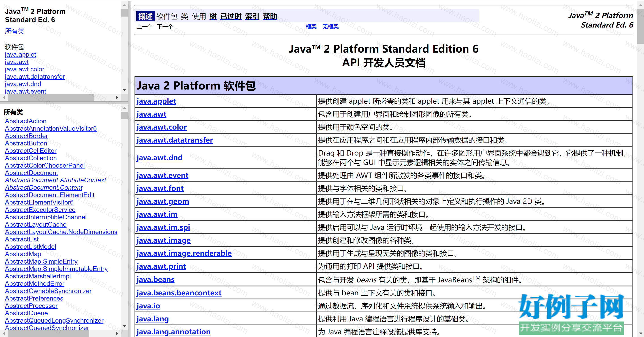The width and height of the screenshot is (644, 337).
Task: Click all-classes frame horizontal scrollbar thumb
Action: coord(49,333)
